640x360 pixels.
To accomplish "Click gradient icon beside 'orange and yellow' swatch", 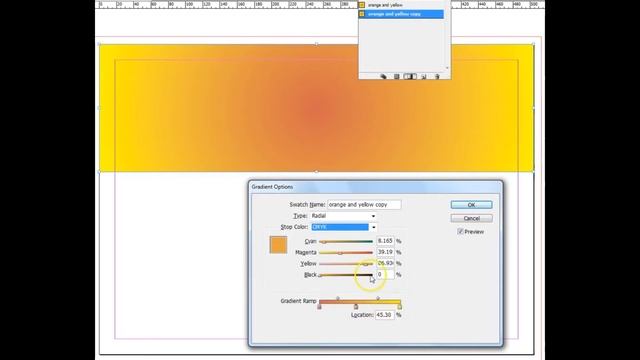I will (362, 5).
